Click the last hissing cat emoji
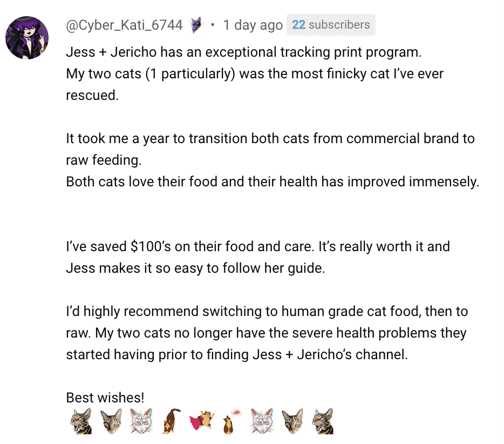Image resolution: width=504 pixels, height=444 pixels. click(323, 421)
